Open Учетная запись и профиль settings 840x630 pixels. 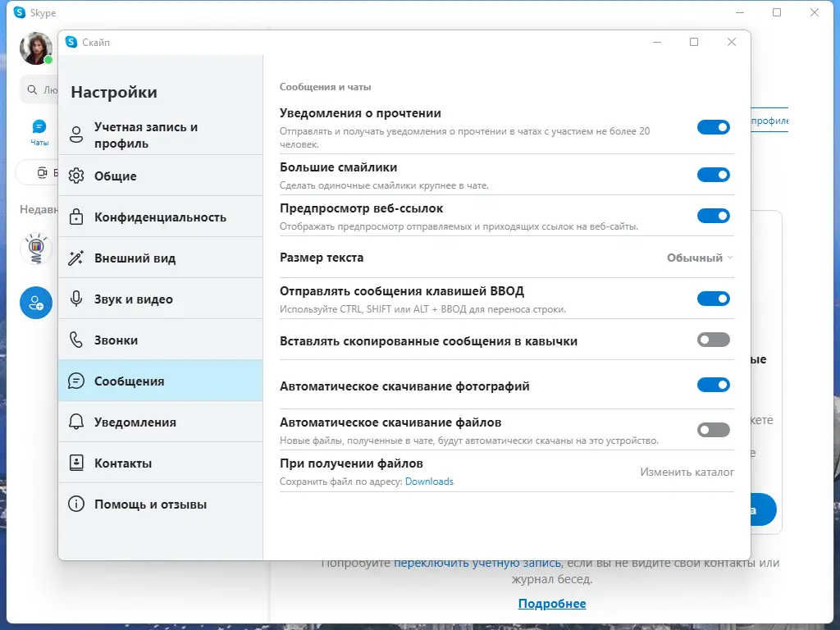[161, 135]
